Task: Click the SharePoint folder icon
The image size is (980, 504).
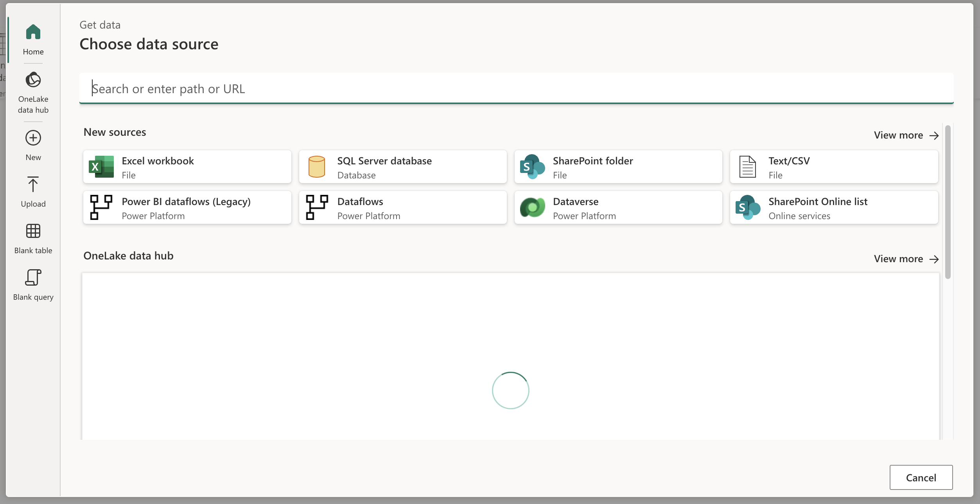Action: coord(532,167)
